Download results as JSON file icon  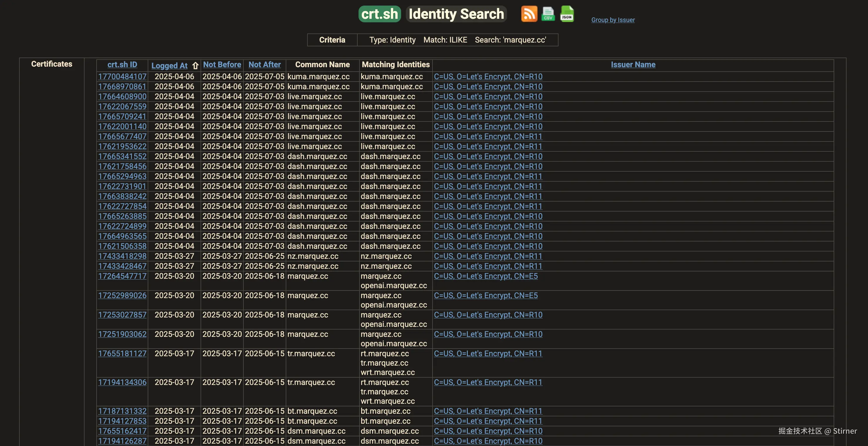coord(567,14)
